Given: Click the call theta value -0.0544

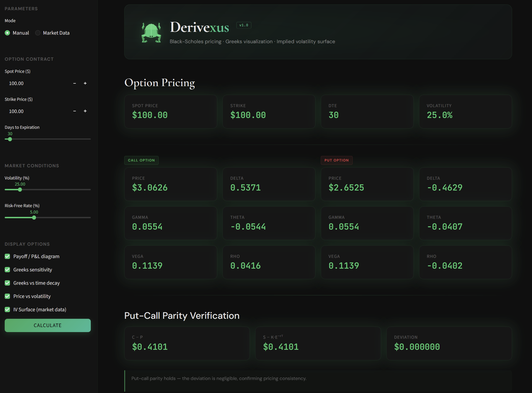Looking at the screenshot, I should pos(248,227).
